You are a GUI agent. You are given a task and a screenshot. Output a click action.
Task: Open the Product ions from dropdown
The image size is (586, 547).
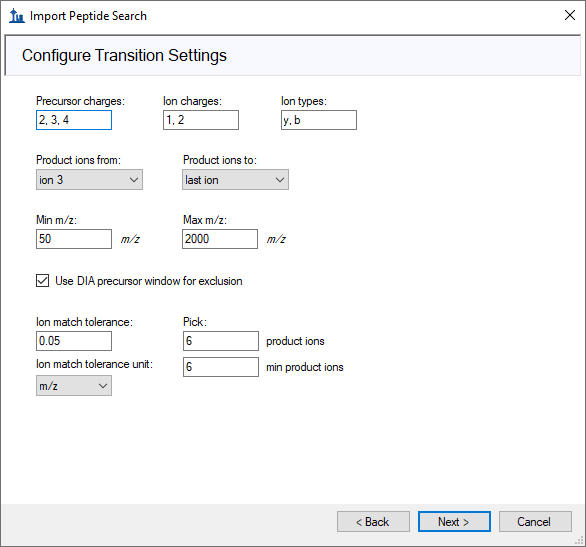(89, 180)
